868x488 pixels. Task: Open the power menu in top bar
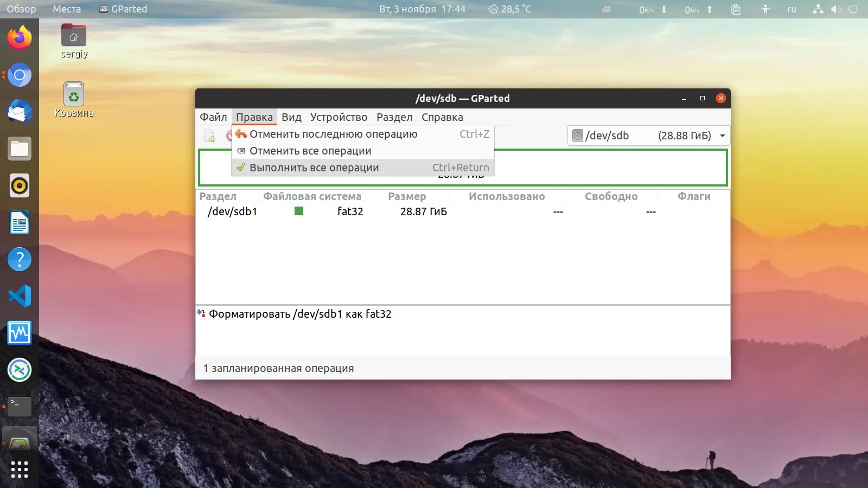point(853,9)
